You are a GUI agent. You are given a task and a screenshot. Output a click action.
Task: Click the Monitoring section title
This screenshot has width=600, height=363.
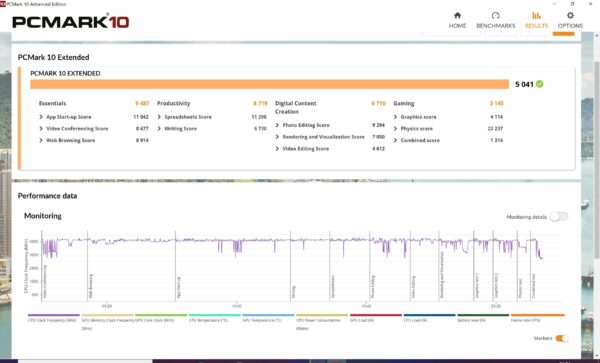click(42, 216)
